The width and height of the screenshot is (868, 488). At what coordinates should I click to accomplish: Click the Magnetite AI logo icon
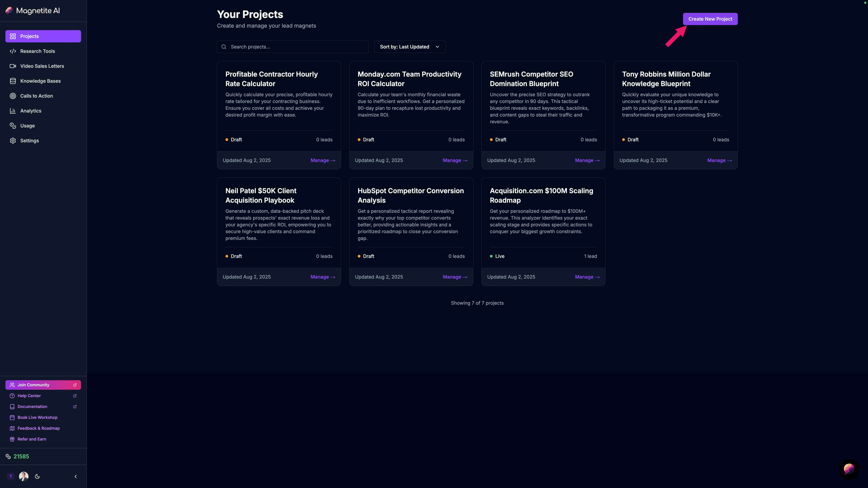(x=9, y=11)
